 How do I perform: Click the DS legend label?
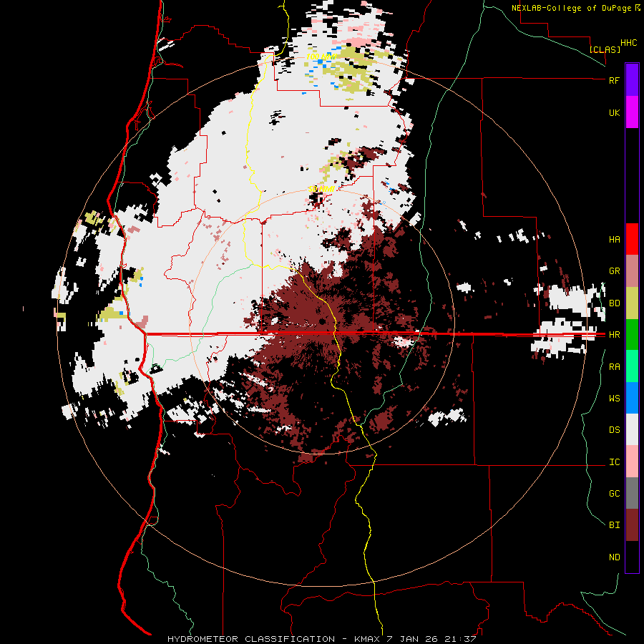coord(614,430)
